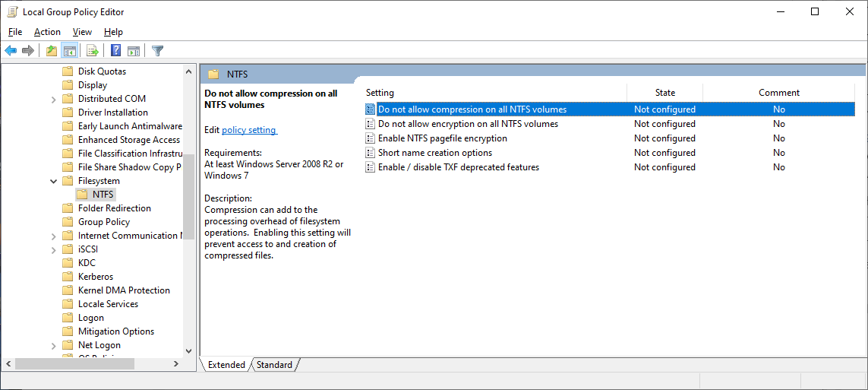
Task: Click icon beside 'Do not allow encryption' setting
Action: click(371, 123)
